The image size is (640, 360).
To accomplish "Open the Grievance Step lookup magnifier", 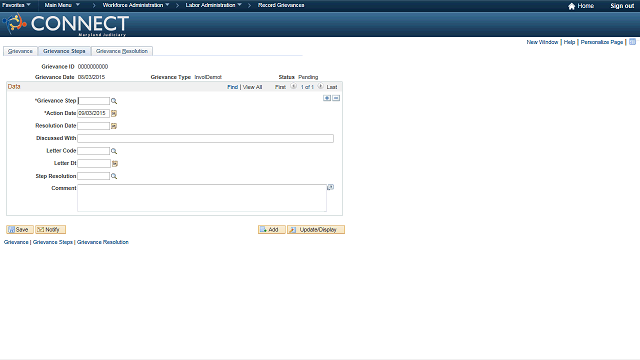I will (x=114, y=101).
